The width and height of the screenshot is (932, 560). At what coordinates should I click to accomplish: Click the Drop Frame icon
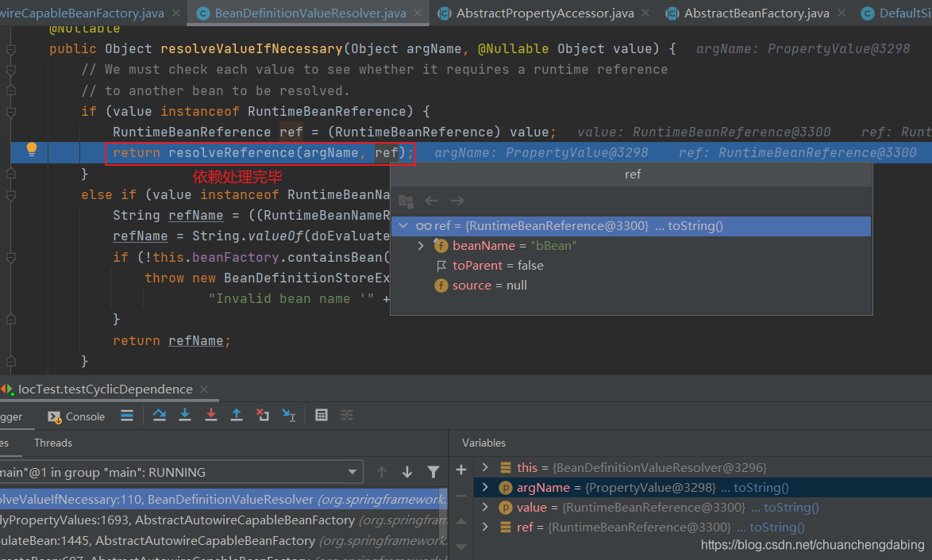(262, 415)
